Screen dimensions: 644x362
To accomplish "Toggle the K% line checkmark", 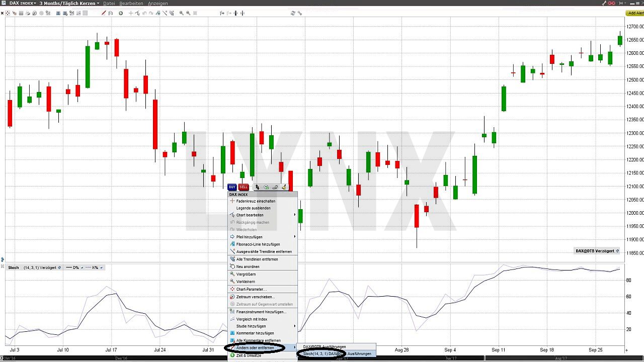I will coord(102,267).
